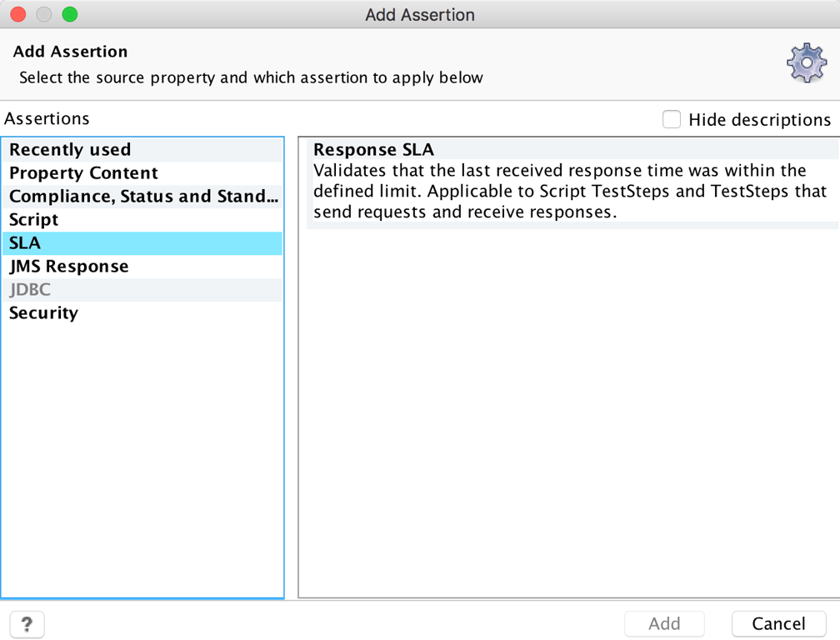
Task: Click the grey minimize window button
Action: point(44,14)
